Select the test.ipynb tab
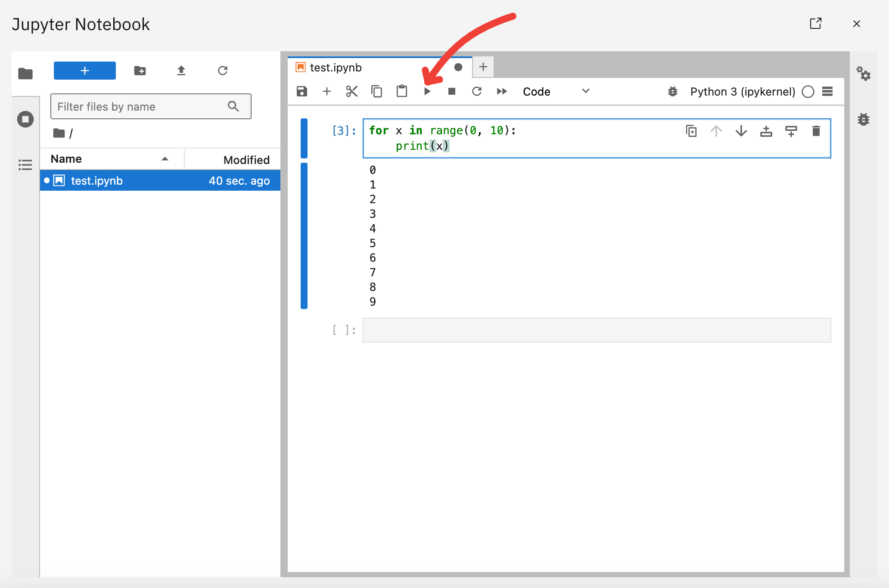Screen dimensions: 889x588 tap(336, 66)
